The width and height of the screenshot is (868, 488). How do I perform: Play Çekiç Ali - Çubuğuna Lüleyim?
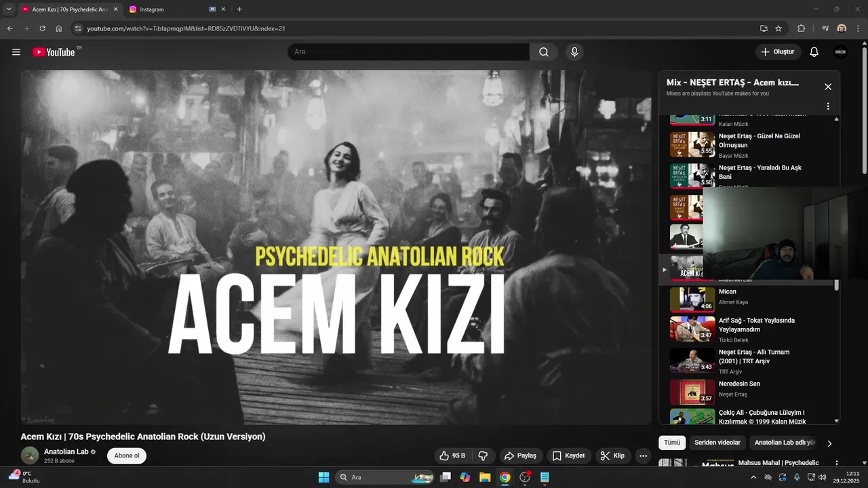[x=749, y=416]
